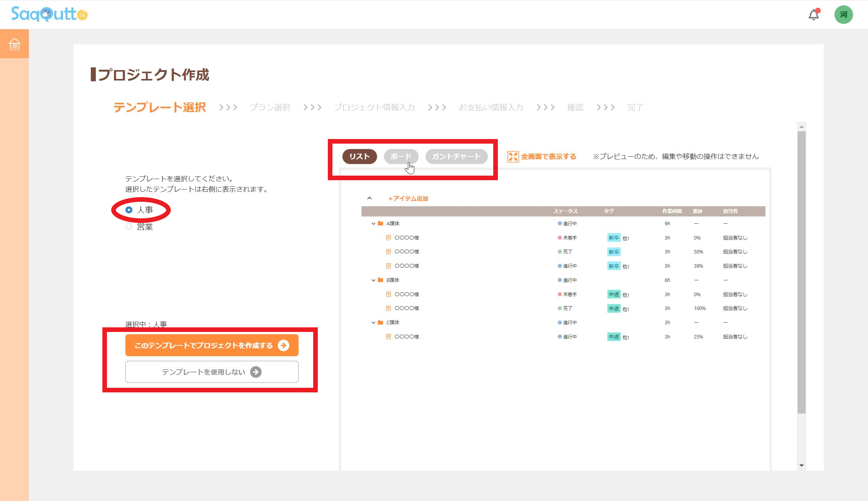Click the first item document icon under A媒体

[388, 238]
